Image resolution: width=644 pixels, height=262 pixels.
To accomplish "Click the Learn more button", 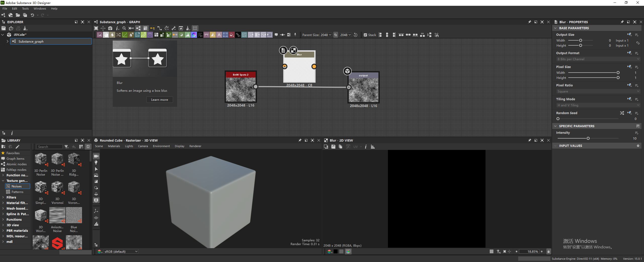I will (159, 100).
